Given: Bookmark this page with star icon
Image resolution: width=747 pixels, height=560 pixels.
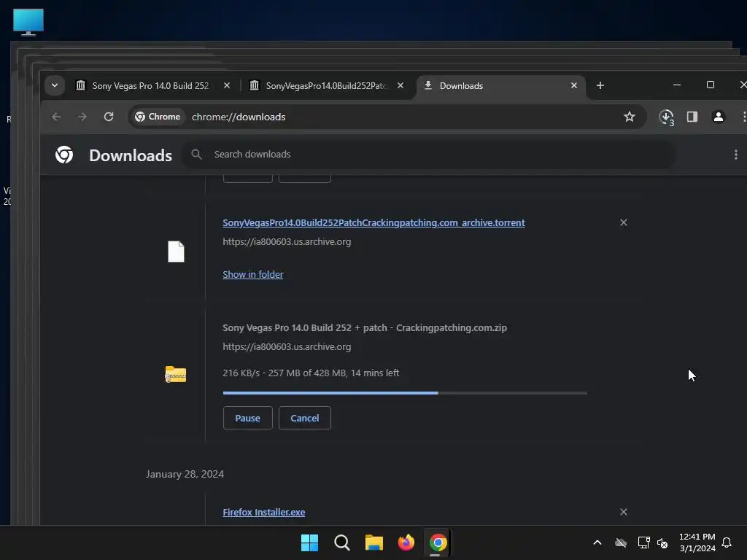Looking at the screenshot, I should [630, 117].
